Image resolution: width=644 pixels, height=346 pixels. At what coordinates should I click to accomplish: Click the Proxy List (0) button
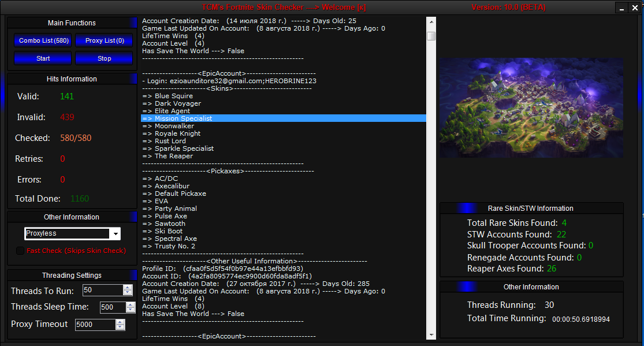coord(105,40)
